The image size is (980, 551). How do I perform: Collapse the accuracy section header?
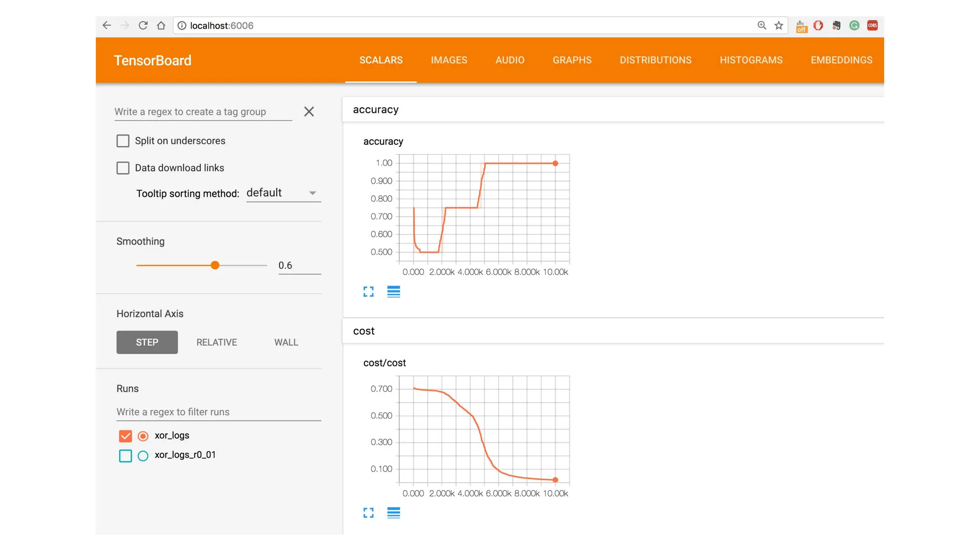[376, 110]
